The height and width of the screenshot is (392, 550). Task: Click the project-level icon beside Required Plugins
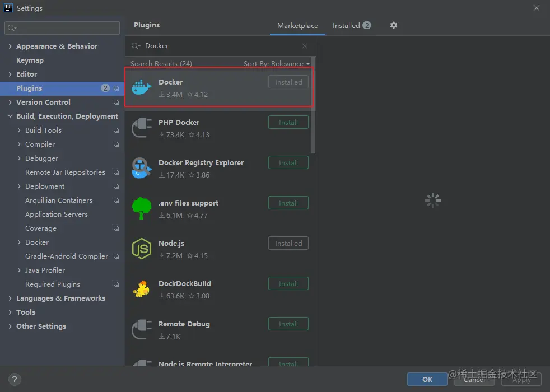click(x=116, y=284)
